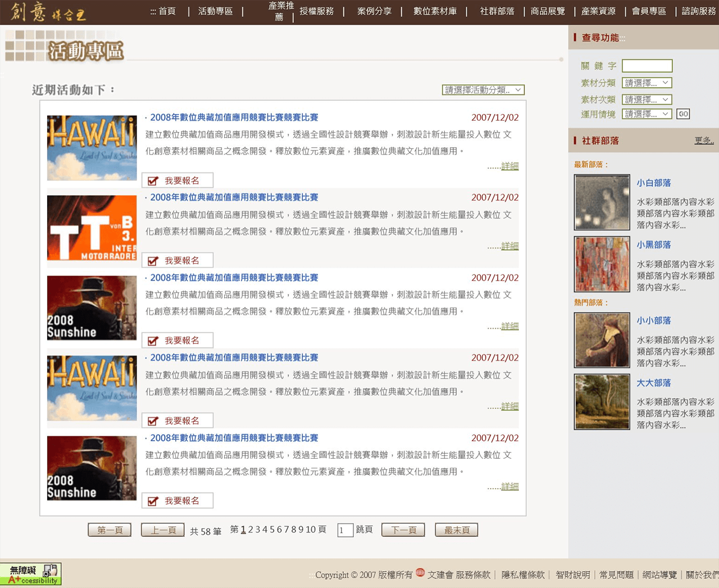The width and height of the screenshot is (719, 588).
Task: Click the 關鍵字 search input field
Action: coord(647,66)
